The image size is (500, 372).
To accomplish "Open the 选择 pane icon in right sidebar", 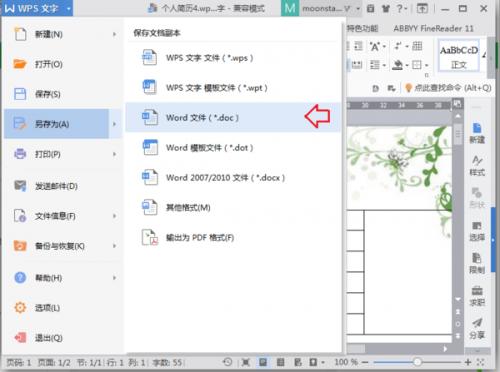I will [477, 231].
